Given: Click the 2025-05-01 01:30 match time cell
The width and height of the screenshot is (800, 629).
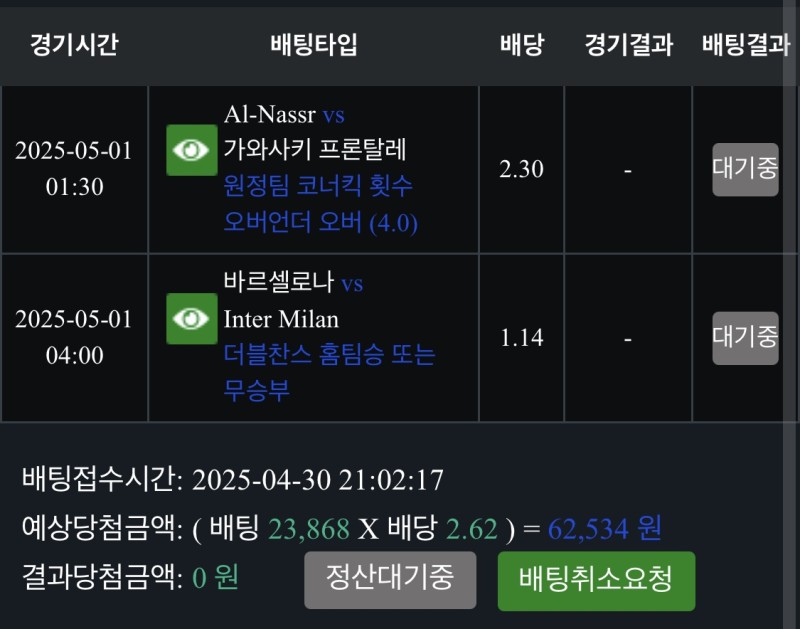Looking at the screenshot, I should click(x=74, y=169).
